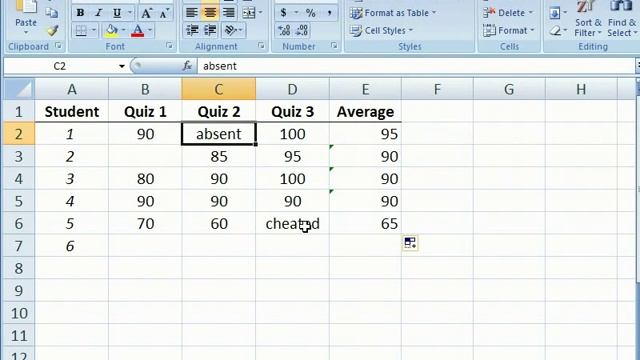Open the Number dialog launcher
Image resolution: width=640 pixels, height=360 pixels.
[x=334, y=46]
